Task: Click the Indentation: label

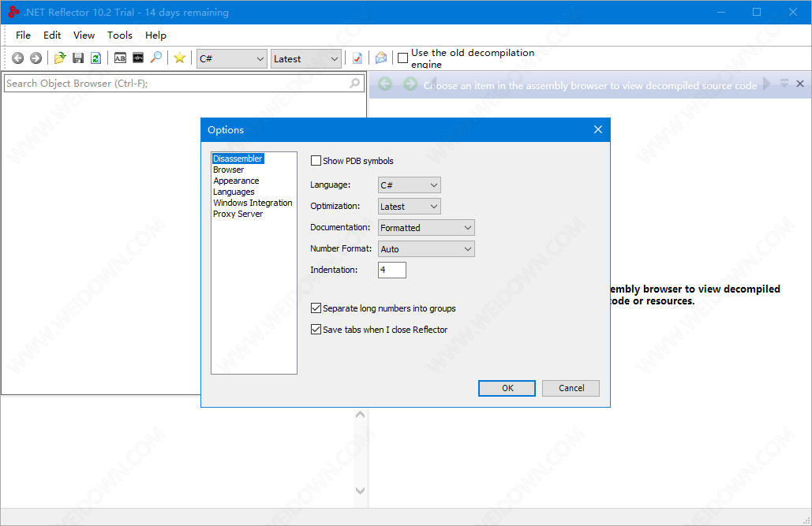Action: (x=334, y=270)
